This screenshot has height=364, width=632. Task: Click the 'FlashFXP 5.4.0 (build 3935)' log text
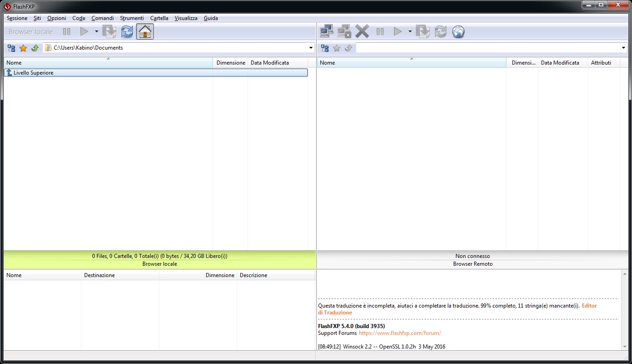pyautogui.click(x=351, y=326)
